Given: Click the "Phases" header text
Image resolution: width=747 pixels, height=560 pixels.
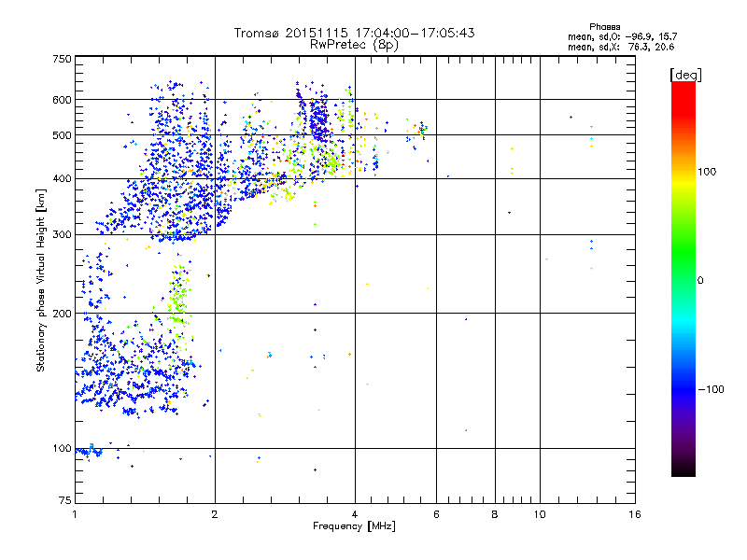Looking at the screenshot, I should 604,27.
